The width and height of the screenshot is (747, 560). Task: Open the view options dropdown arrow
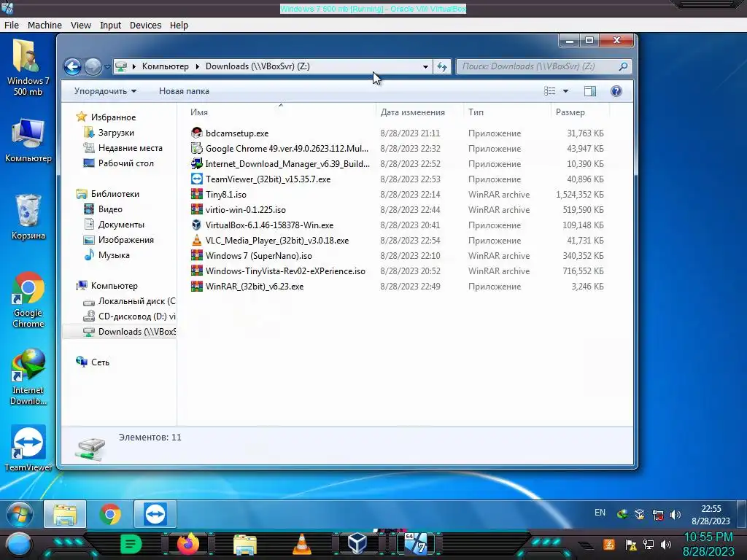(x=565, y=91)
